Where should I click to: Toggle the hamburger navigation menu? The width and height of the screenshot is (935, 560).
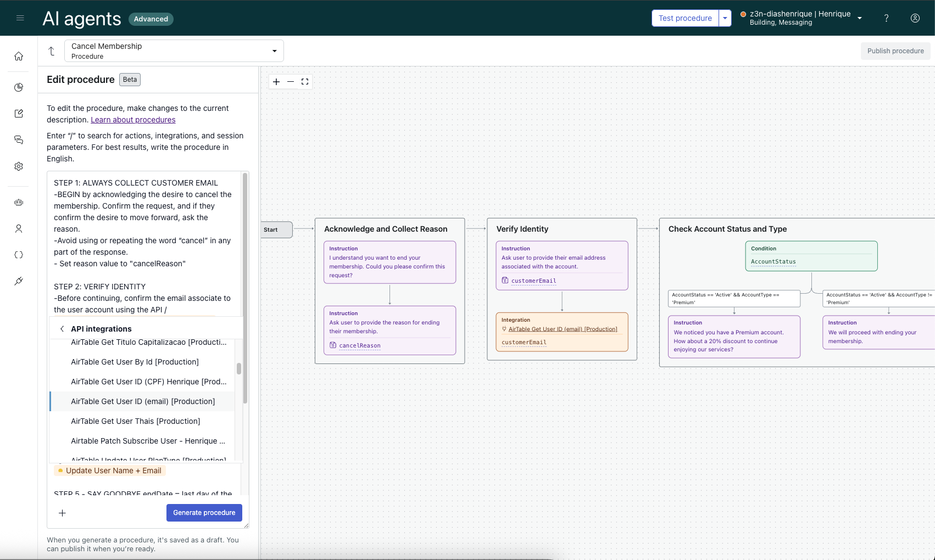(x=20, y=18)
